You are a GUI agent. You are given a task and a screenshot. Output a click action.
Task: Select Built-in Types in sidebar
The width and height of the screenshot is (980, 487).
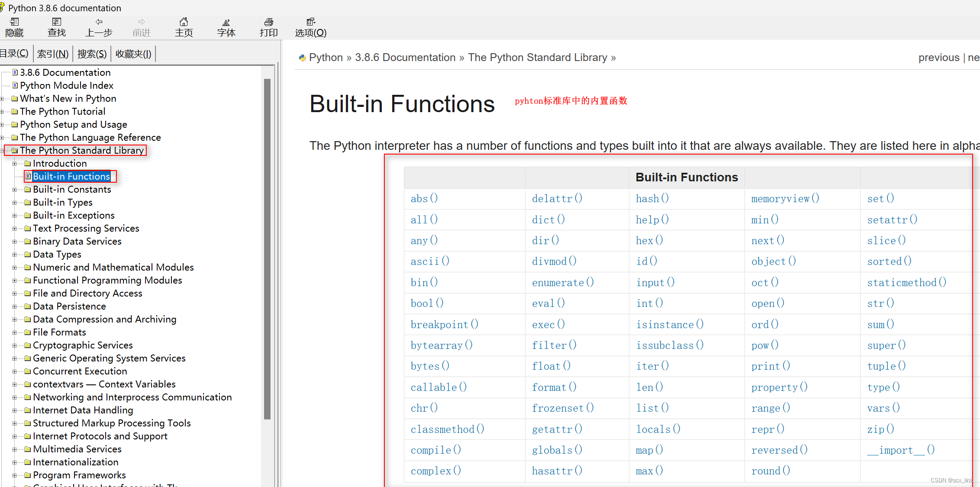coord(62,202)
